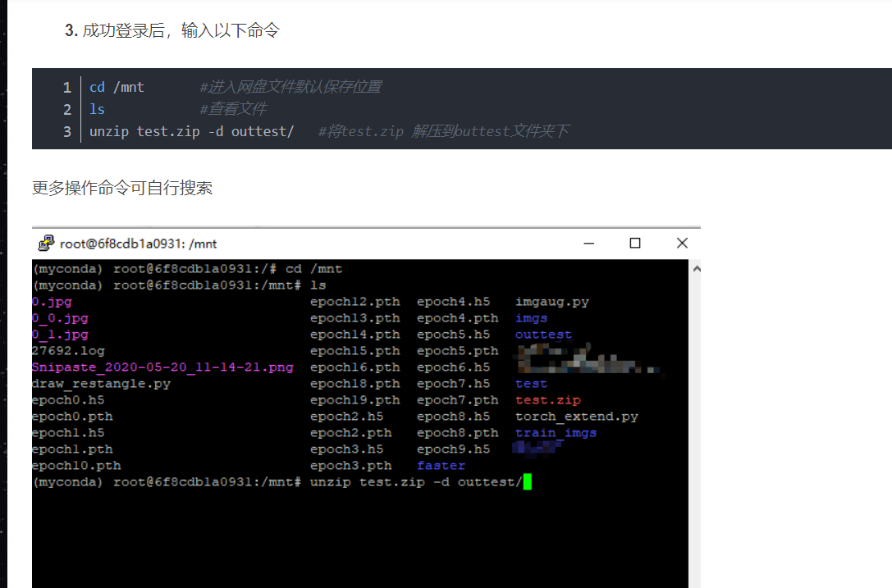Click 'epoch0.pth' in the terminal listing
The height and width of the screenshot is (588, 892).
(x=72, y=417)
